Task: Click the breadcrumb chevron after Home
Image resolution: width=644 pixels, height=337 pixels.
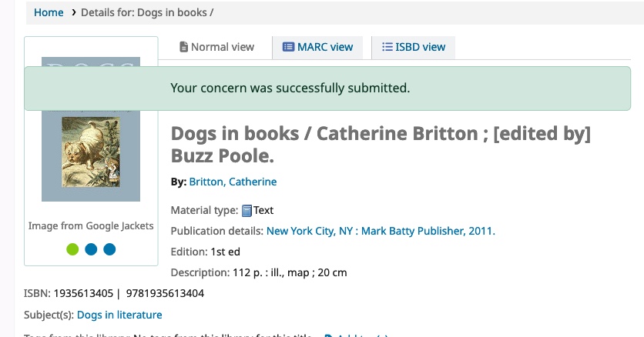Action: (x=73, y=13)
